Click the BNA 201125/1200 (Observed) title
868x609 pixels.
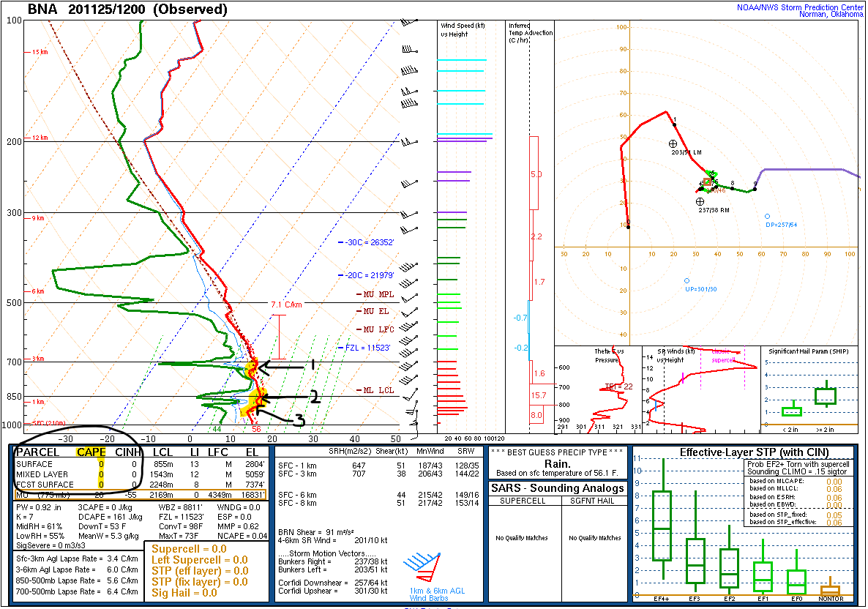[x=127, y=10]
